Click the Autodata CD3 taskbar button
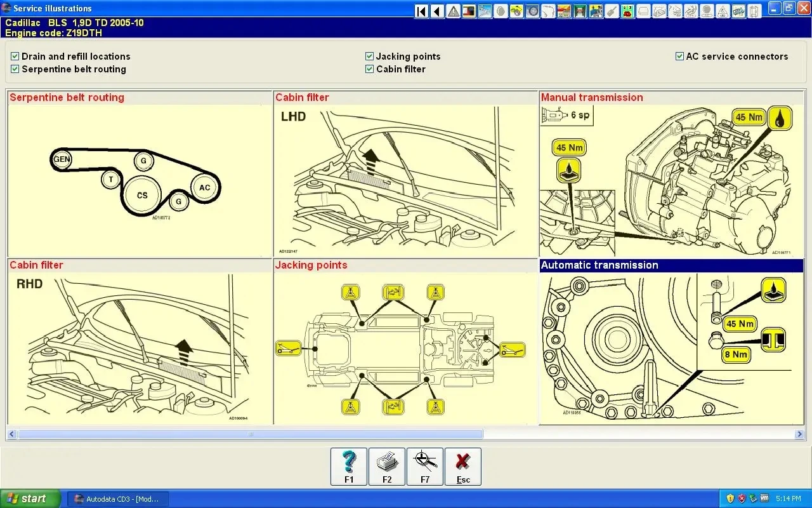Image resolution: width=812 pixels, height=508 pixels. 117,498
